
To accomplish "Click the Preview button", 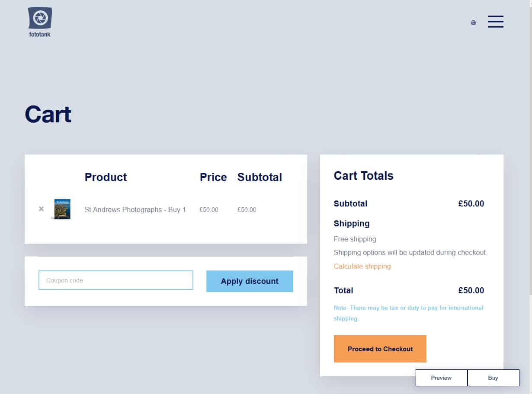I will click(x=441, y=378).
